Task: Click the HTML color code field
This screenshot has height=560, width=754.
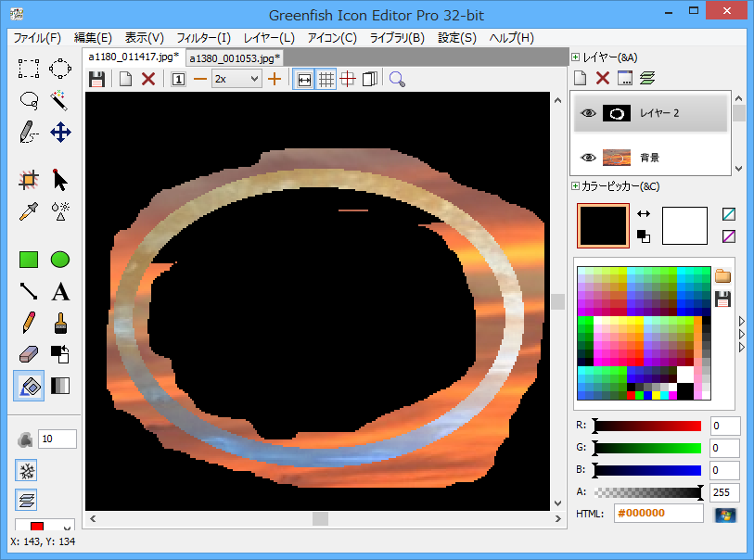Action: (x=658, y=514)
